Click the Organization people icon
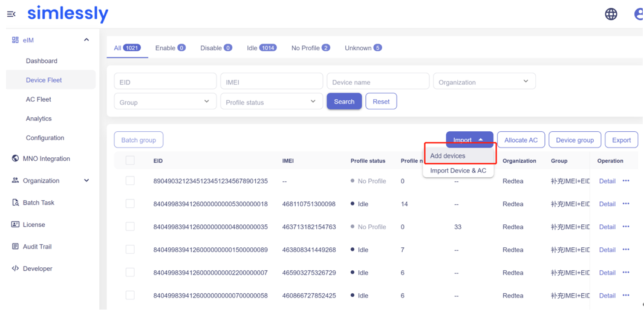This screenshot has height=315, width=644. (x=16, y=180)
